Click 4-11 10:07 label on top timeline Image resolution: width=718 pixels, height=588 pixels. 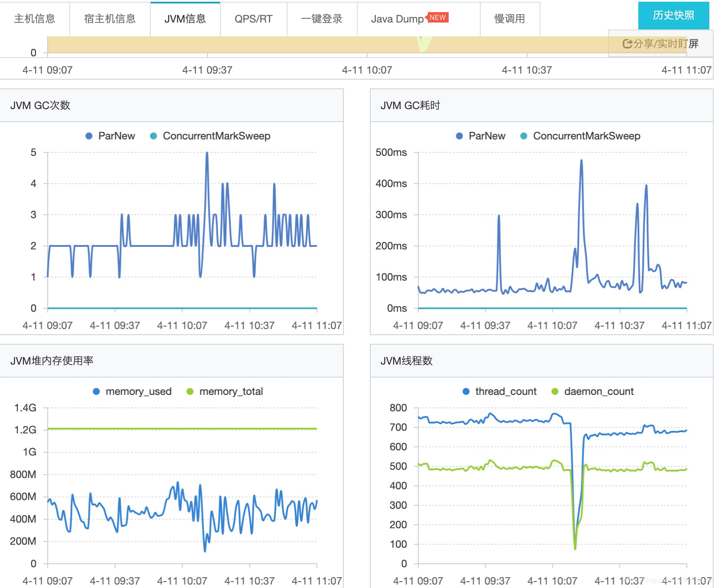pos(367,70)
